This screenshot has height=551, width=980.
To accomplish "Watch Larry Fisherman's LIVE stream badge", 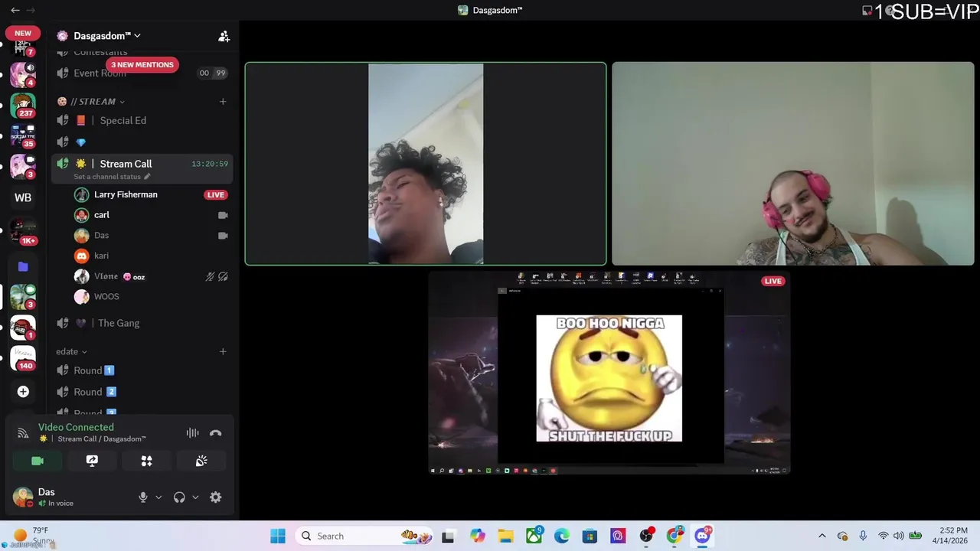I will 216,195.
